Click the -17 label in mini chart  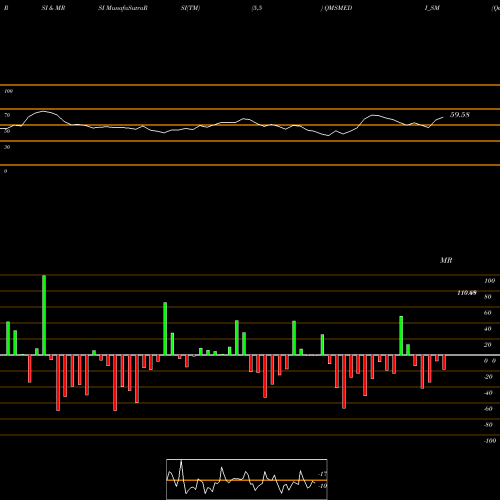pos(322,474)
